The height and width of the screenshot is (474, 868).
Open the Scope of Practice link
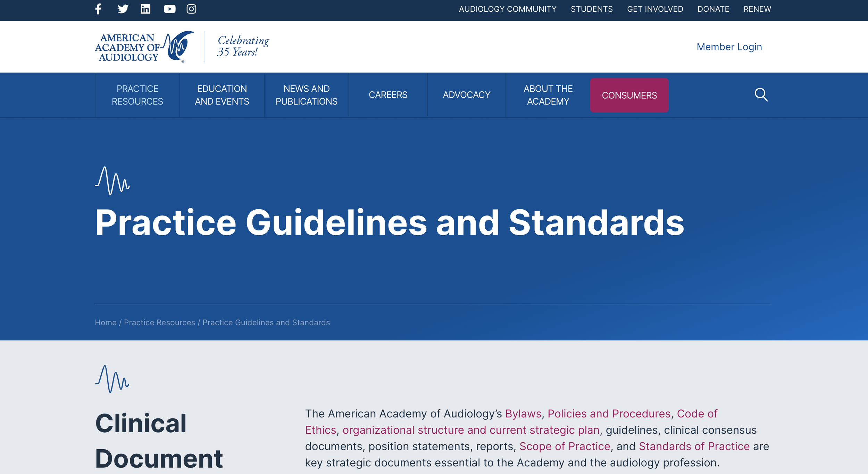[x=565, y=446]
